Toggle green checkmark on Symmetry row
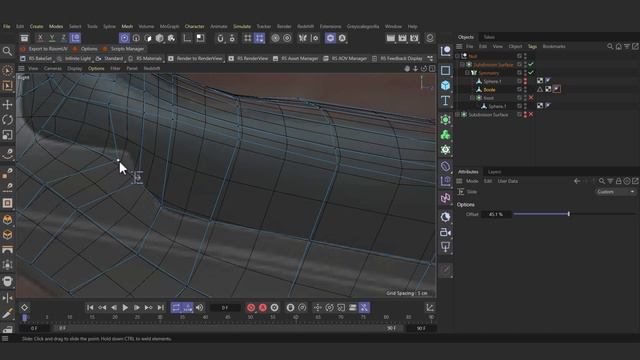 click(x=531, y=73)
